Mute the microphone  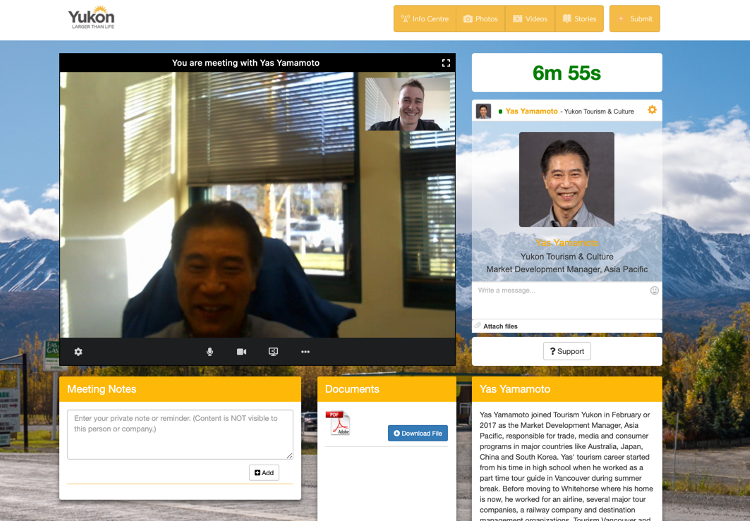[210, 352]
